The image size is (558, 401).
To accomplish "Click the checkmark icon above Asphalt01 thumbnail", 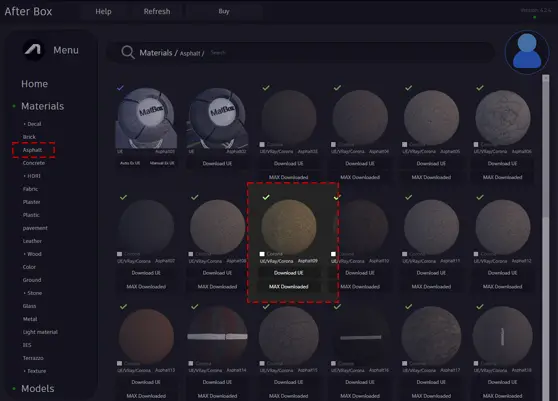I will tap(120, 87).
